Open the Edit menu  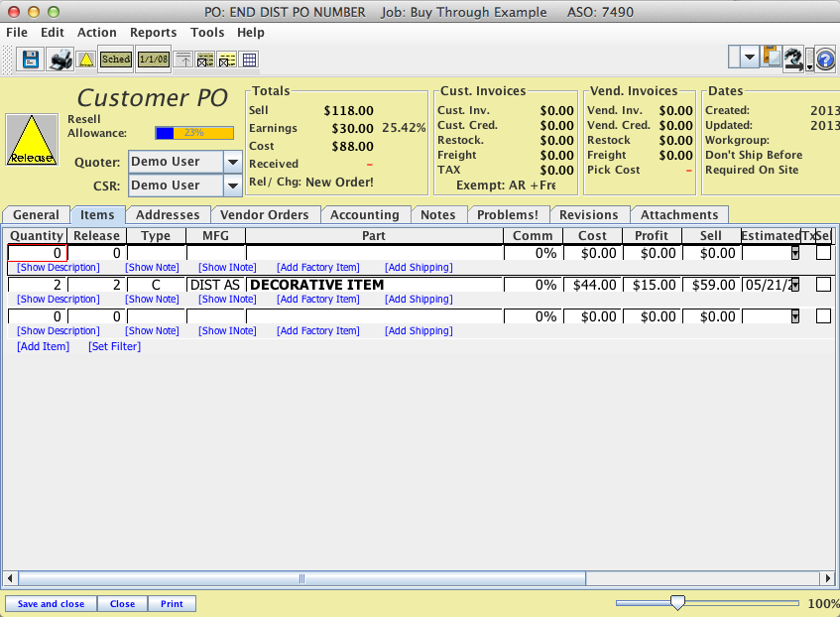point(52,32)
